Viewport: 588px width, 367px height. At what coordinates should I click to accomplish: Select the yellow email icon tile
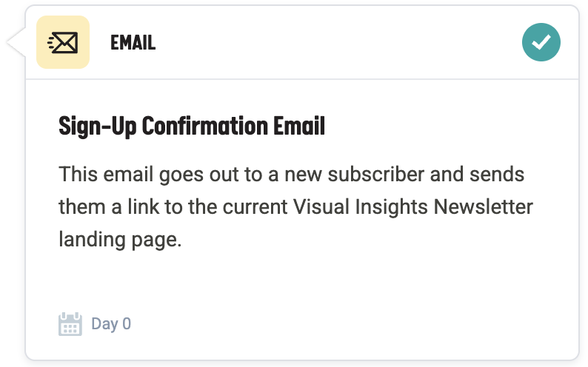pos(63,43)
